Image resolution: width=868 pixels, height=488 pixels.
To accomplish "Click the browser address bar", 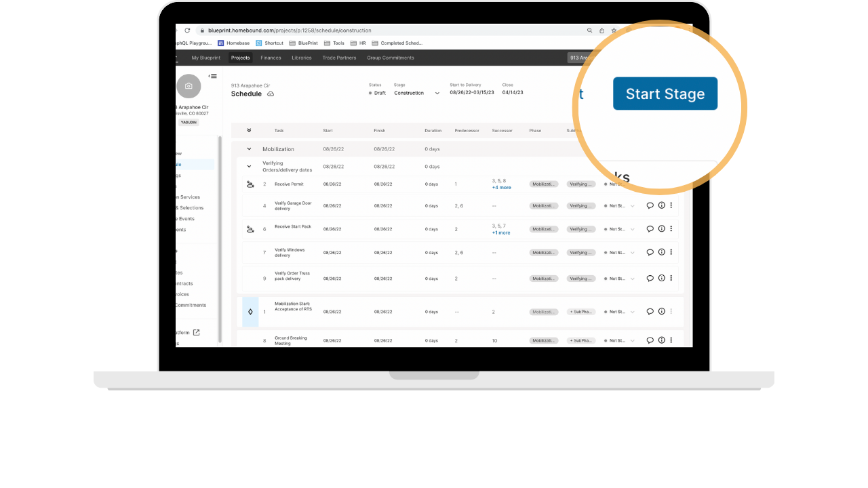I will tap(393, 30).
